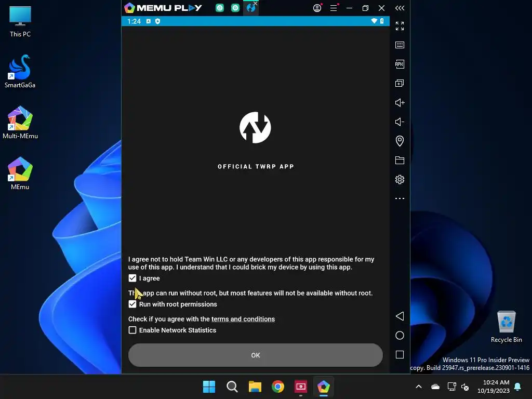Screen dimensions: 532x399
Task: Click the OFFICIAL TWRP APP title text
Action: pos(256,167)
